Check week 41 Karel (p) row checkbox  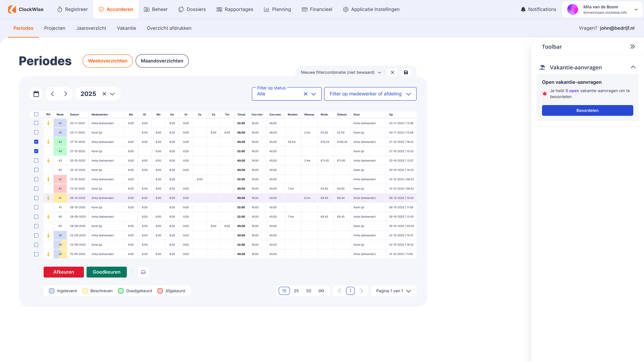tap(36, 207)
